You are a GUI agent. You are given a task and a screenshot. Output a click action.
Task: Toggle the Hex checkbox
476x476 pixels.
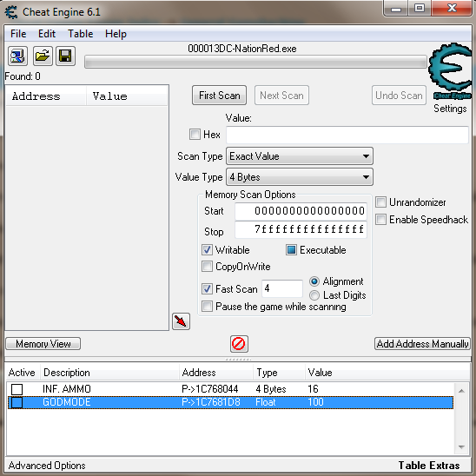195,134
